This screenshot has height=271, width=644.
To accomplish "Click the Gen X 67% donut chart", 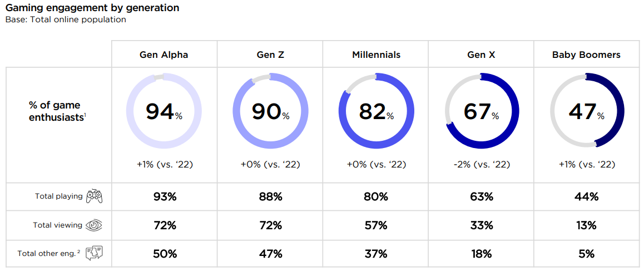I will [x=482, y=111].
